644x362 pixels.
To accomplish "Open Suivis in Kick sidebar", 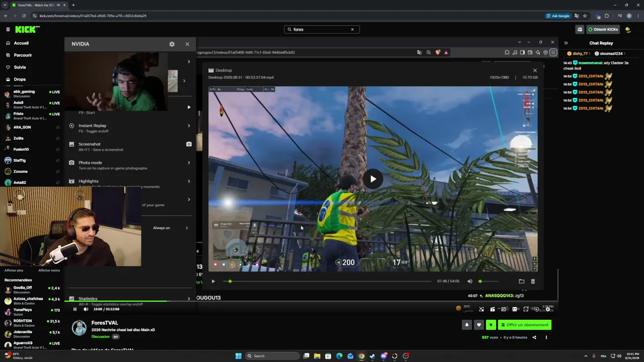I will click(x=16, y=67).
